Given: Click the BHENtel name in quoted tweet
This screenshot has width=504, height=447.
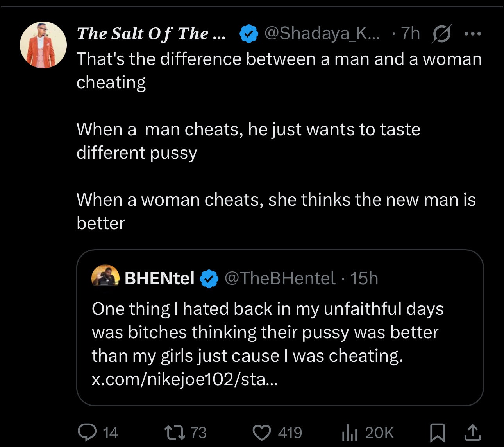Looking at the screenshot, I should (x=159, y=278).
